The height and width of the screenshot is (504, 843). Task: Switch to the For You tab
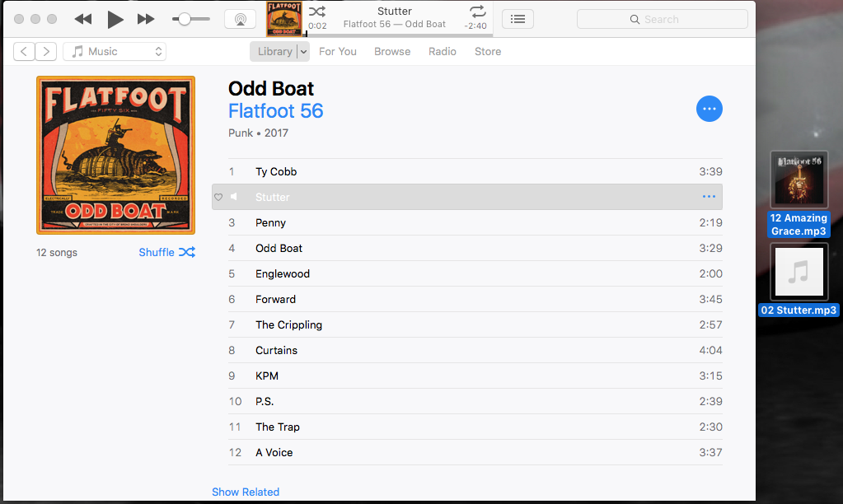coord(338,52)
